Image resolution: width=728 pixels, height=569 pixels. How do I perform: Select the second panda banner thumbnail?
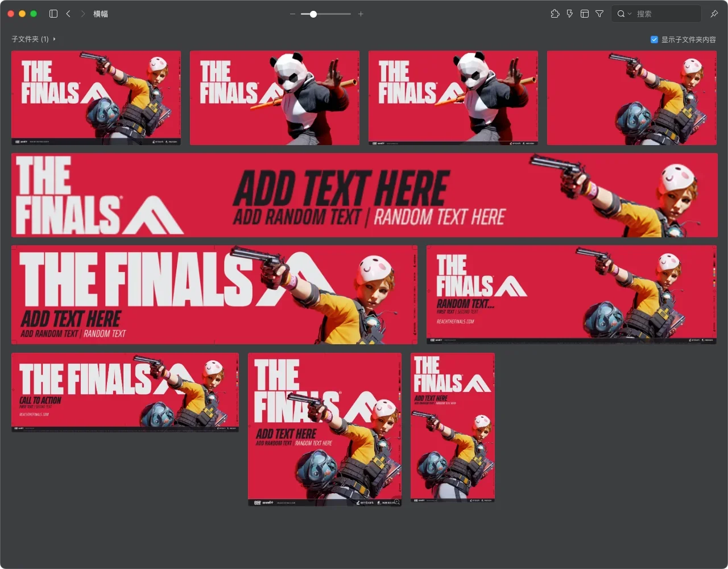(x=453, y=98)
